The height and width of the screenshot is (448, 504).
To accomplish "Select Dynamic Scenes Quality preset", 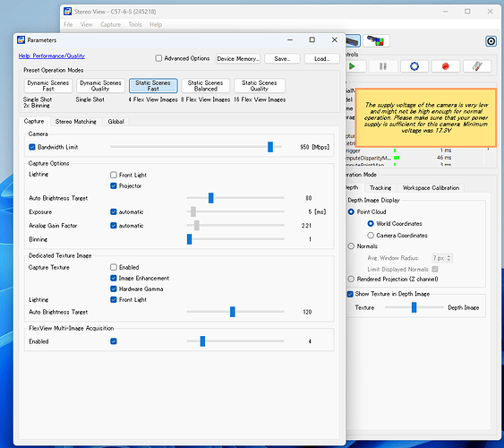I will pos(100,86).
